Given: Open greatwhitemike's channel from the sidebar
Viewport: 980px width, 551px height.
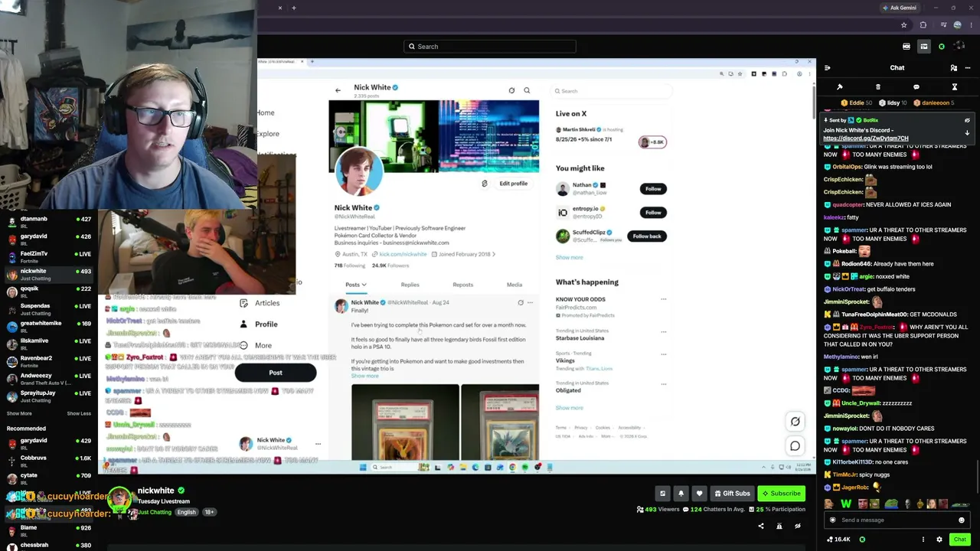Looking at the screenshot, I should 48,326.
